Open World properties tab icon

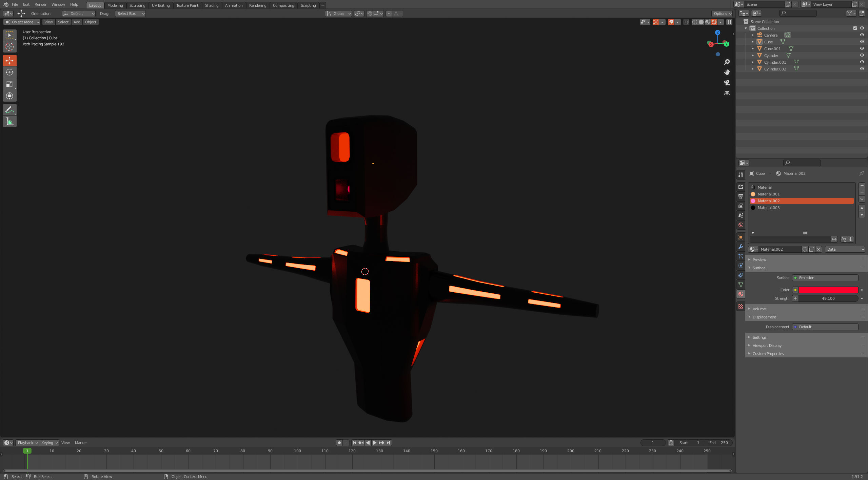(741, 225)
